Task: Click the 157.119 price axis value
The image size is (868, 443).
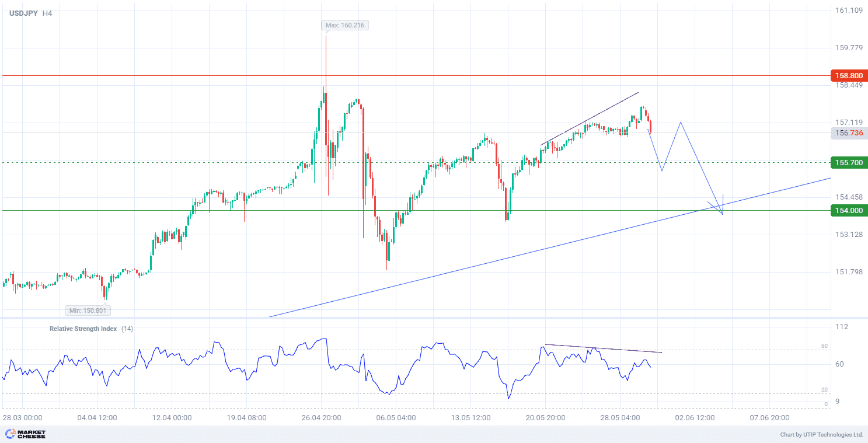Action: coord(849,123)
